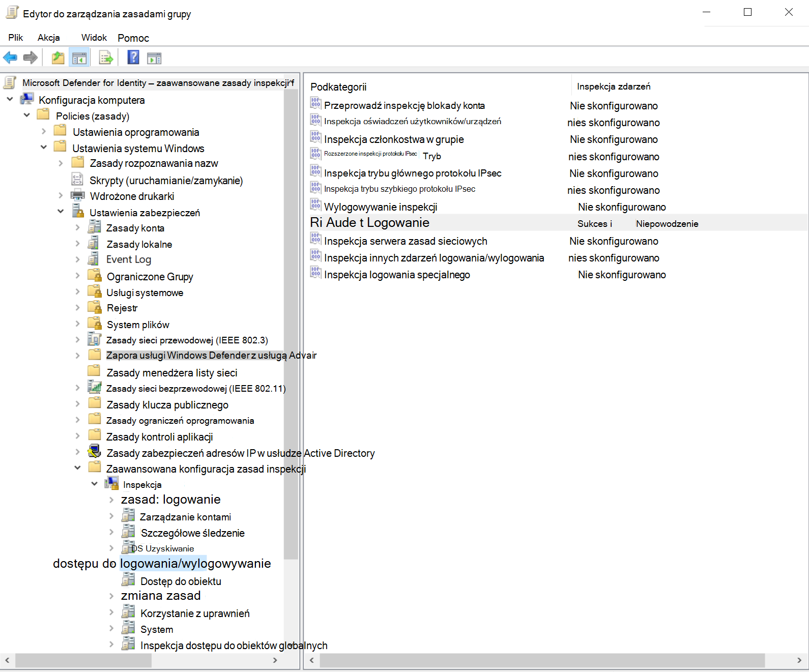Click the Dostęp do obiektu category icon

(129, 580)
